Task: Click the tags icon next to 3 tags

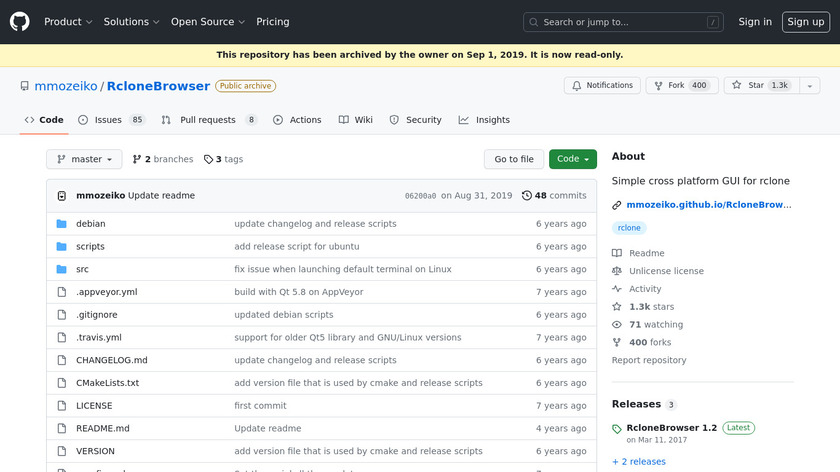Action: [x=209, y=159]
